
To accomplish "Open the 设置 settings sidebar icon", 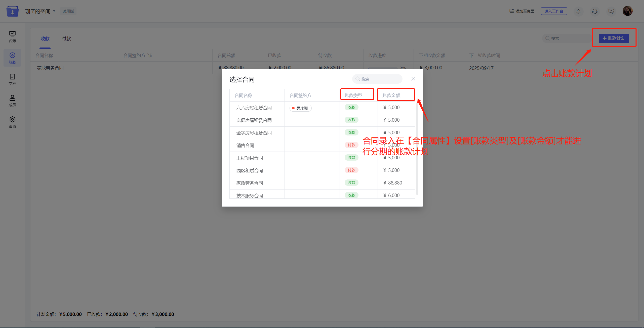I will (x=12, y=122).
